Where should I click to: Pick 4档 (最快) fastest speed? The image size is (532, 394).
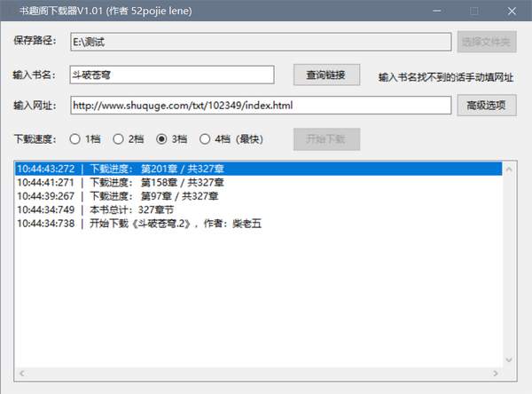(x=206, y=138)
